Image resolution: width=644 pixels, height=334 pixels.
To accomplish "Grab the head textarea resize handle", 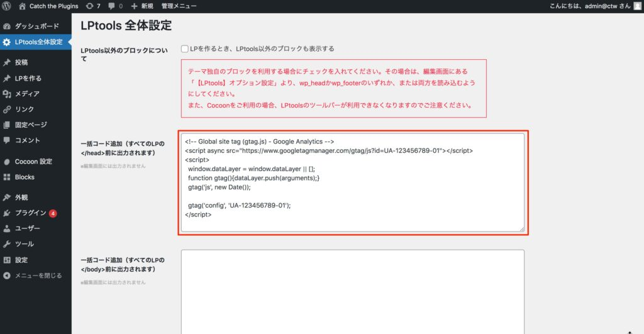I will click(x=522, y=229).
